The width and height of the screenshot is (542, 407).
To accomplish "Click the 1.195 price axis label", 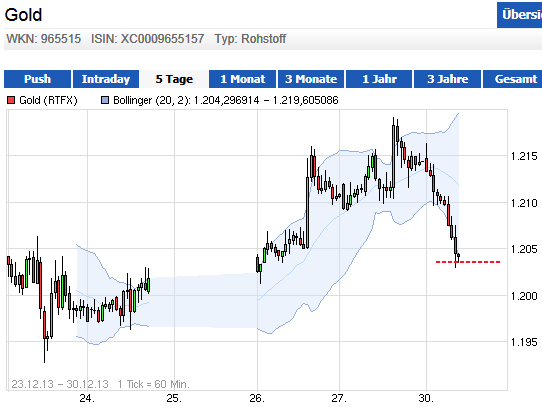I will (x=524, y=342).
